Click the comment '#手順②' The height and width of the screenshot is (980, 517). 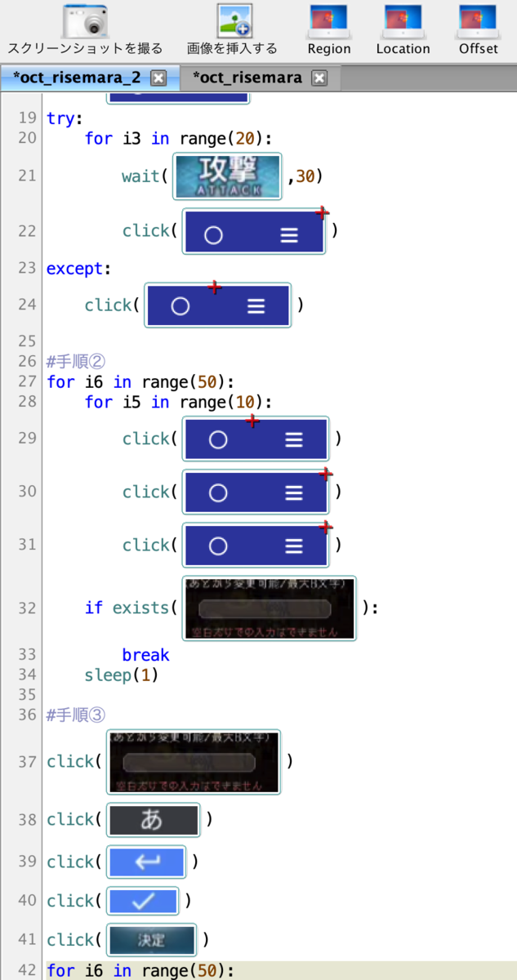[76, 362]
